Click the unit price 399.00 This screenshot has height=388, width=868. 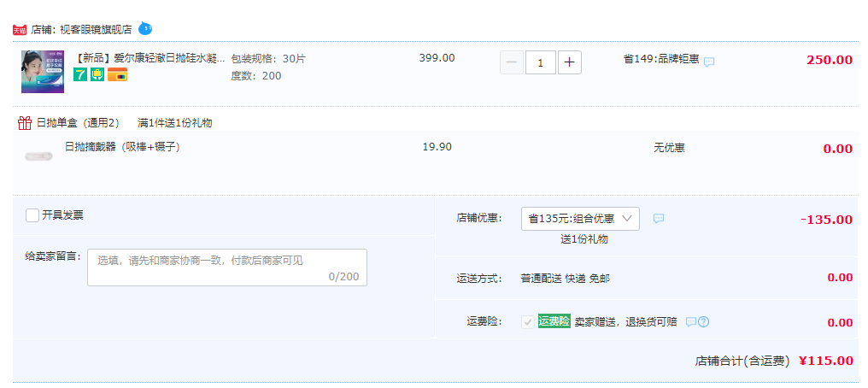click(437, 57)
